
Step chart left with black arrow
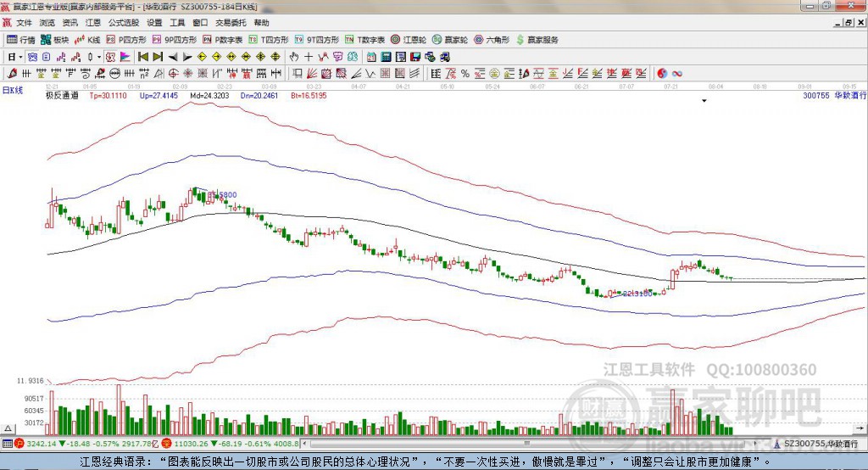coord(173,57)
